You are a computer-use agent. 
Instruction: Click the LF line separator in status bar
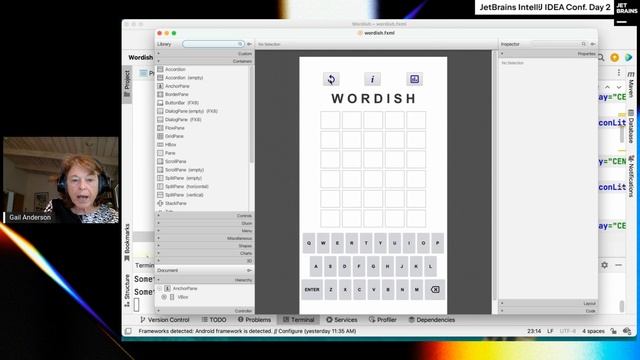(x=550, y=331)
